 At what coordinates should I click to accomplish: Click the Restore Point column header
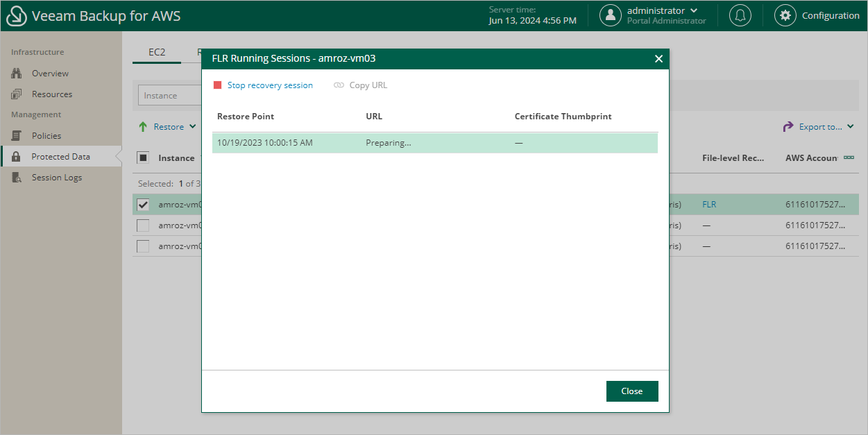(246, 117)
